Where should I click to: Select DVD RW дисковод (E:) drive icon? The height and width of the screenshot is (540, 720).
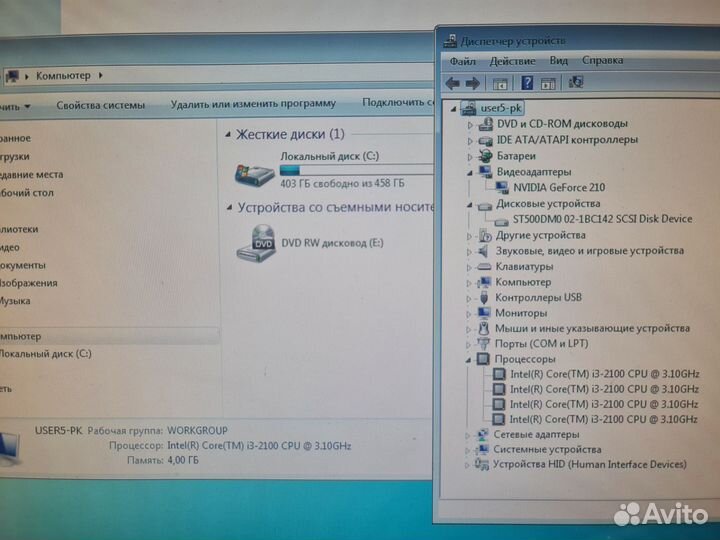pyautogui.click(x=256, y=243)
